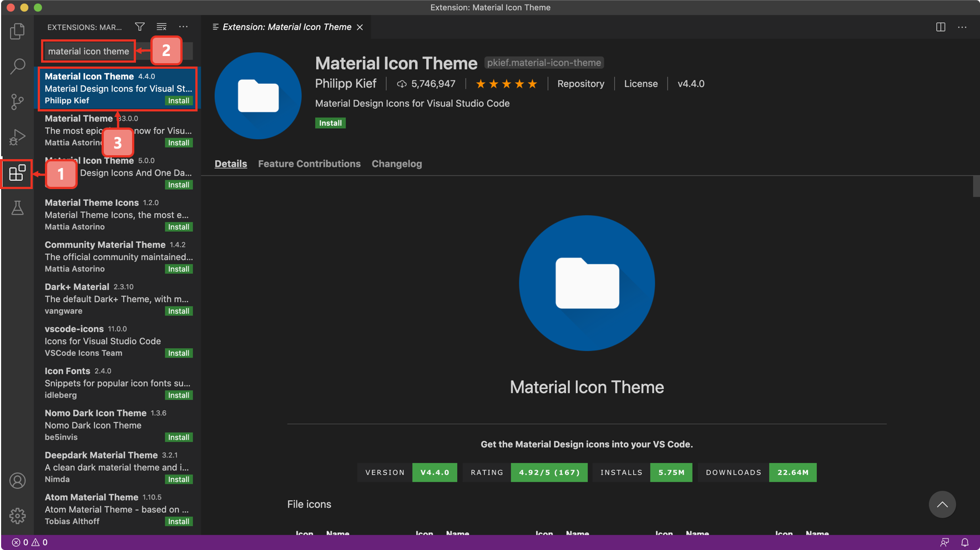
Task: Install Community Material Theme extension
Action: 179,269
